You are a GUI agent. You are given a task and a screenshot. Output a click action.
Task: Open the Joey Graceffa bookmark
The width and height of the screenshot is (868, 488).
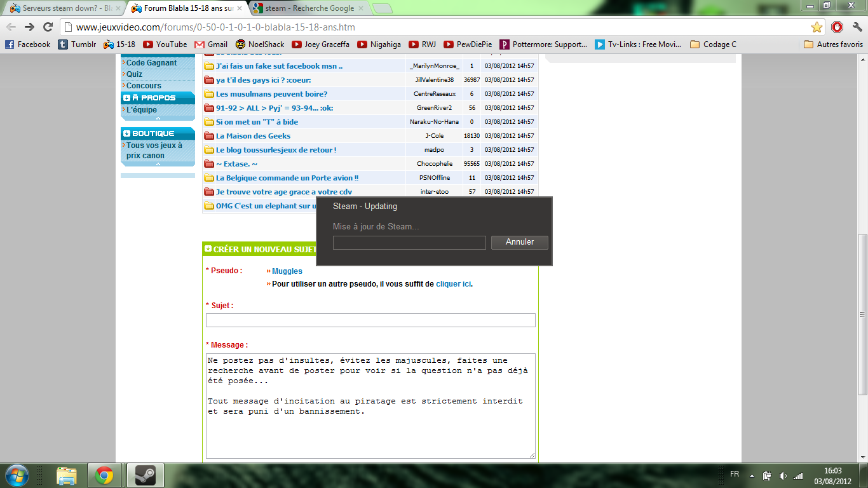[321, 44]
